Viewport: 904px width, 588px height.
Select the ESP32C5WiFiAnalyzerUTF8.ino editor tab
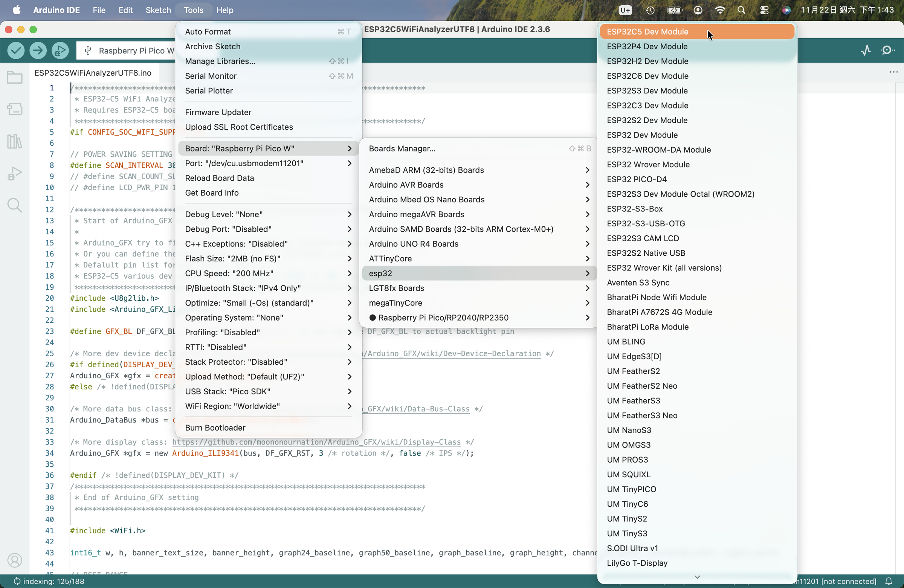pos(93,73)
